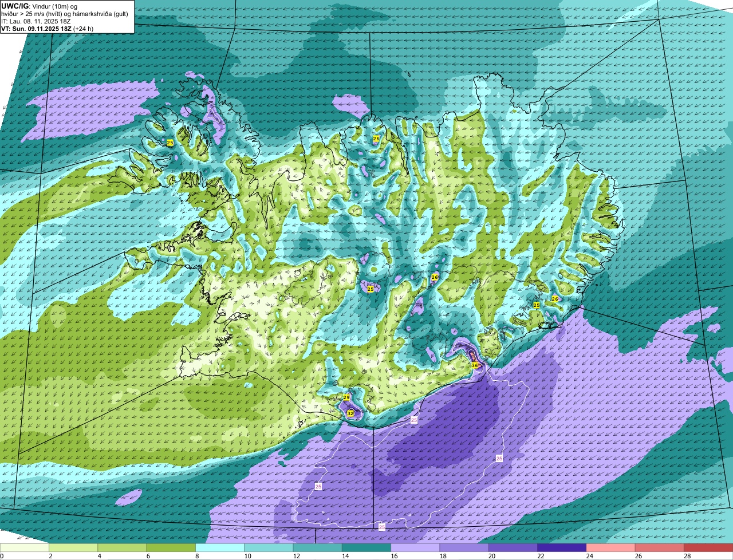Click the legend value 8
This screenshot has height=560, width=733.
(197, 556)
